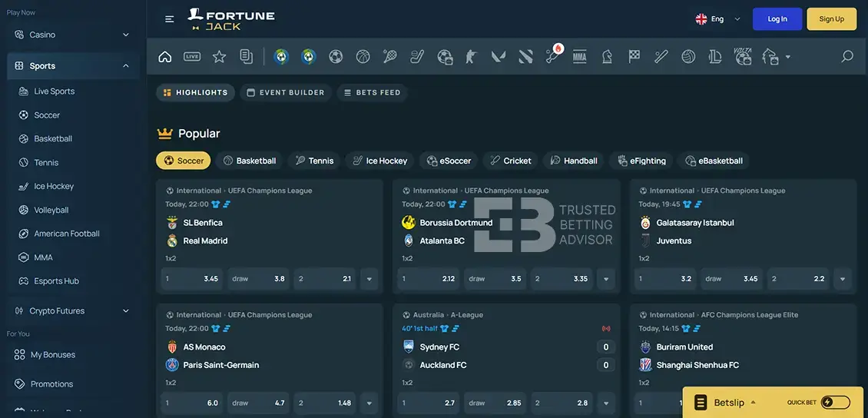Select the Basketball popular filter
Screen dimensions: 868x418
[x=250, y=161]
